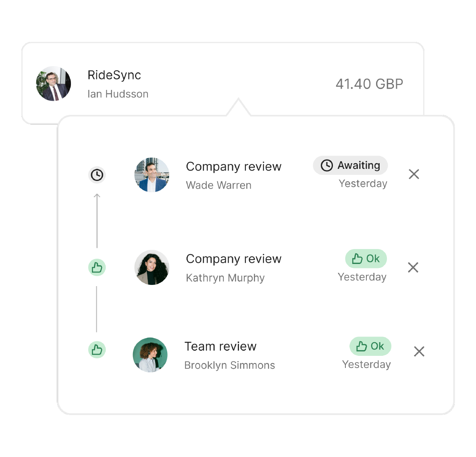476x457 pixels.
Task: Click the RideSync expense title
Action: click(114, 75)
